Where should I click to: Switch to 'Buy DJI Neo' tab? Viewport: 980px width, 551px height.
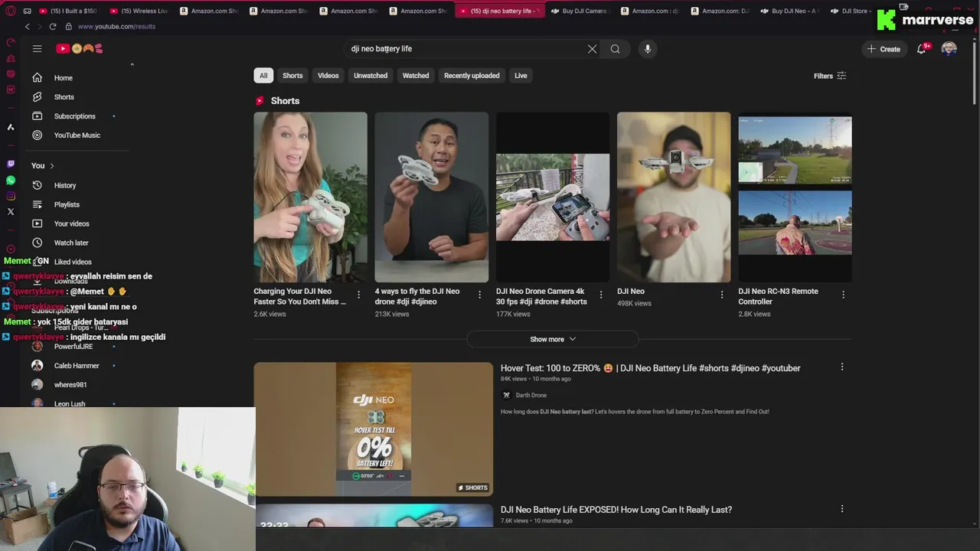point(792,11)
